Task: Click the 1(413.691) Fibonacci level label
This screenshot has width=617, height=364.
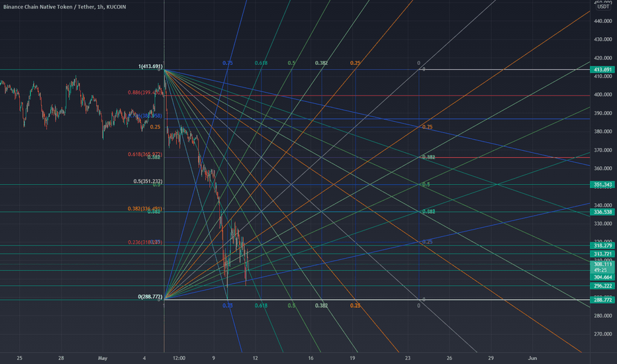Action: (x=150, y=66)
